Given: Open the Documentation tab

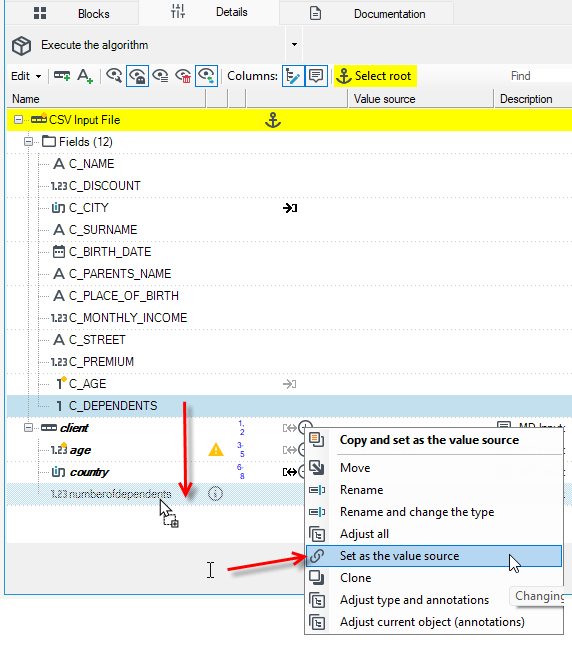Looking at the screenshot, I should tap(366, 14).
